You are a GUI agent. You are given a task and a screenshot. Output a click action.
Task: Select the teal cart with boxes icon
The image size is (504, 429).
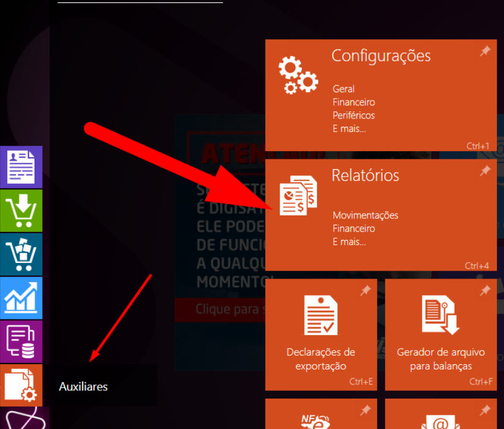[21, 254]
